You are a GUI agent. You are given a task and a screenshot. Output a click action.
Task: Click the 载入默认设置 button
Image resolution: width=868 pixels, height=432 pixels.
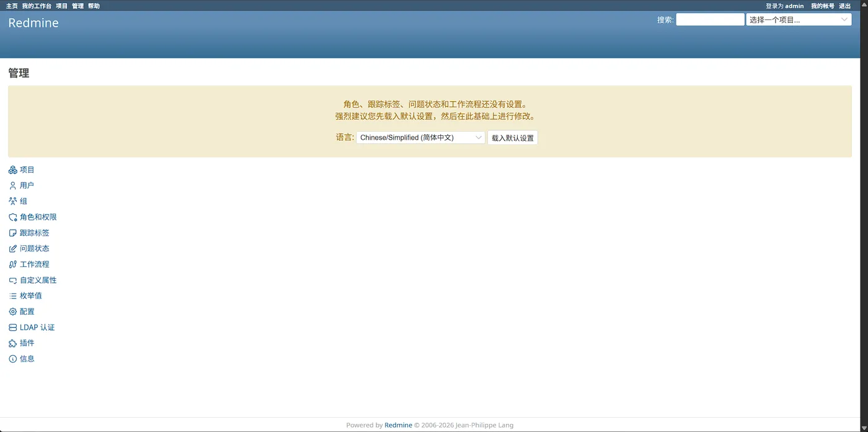[513, 138]
